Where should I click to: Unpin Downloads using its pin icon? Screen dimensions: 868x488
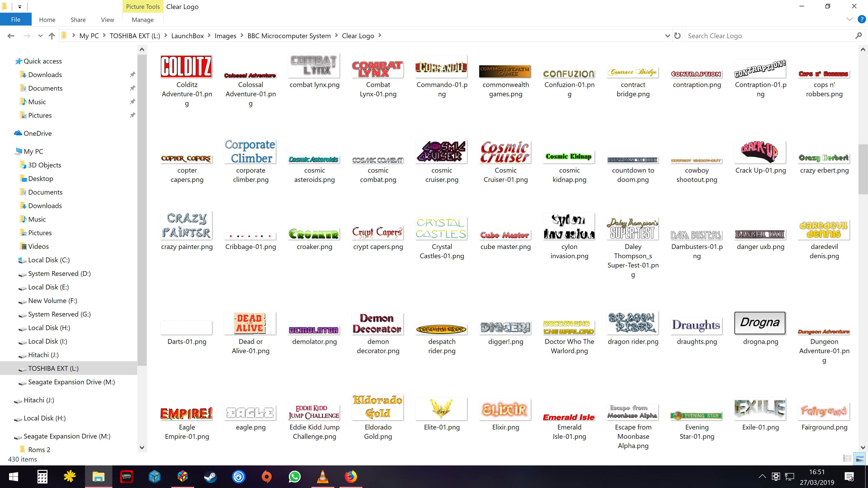(x=132, y=74)
